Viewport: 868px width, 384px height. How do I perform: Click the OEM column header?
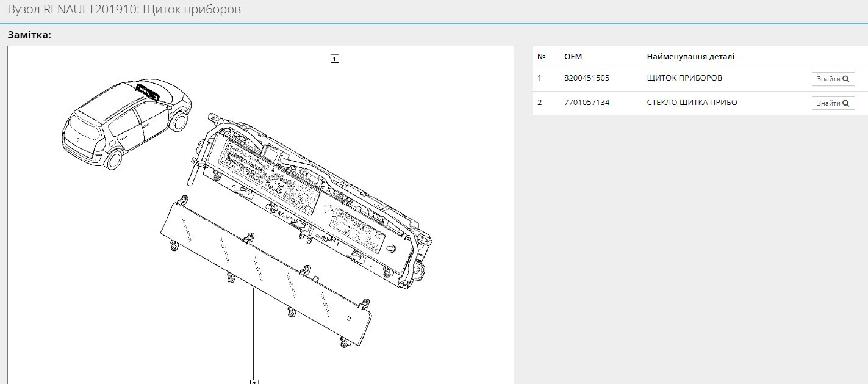[573, 57]
